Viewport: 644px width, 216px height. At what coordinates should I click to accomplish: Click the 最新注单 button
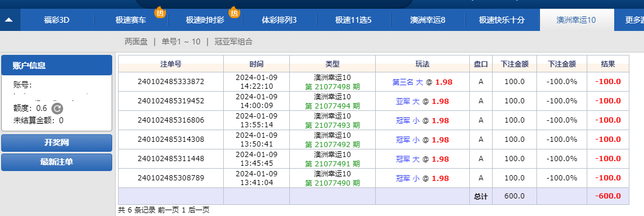(57, 162)
